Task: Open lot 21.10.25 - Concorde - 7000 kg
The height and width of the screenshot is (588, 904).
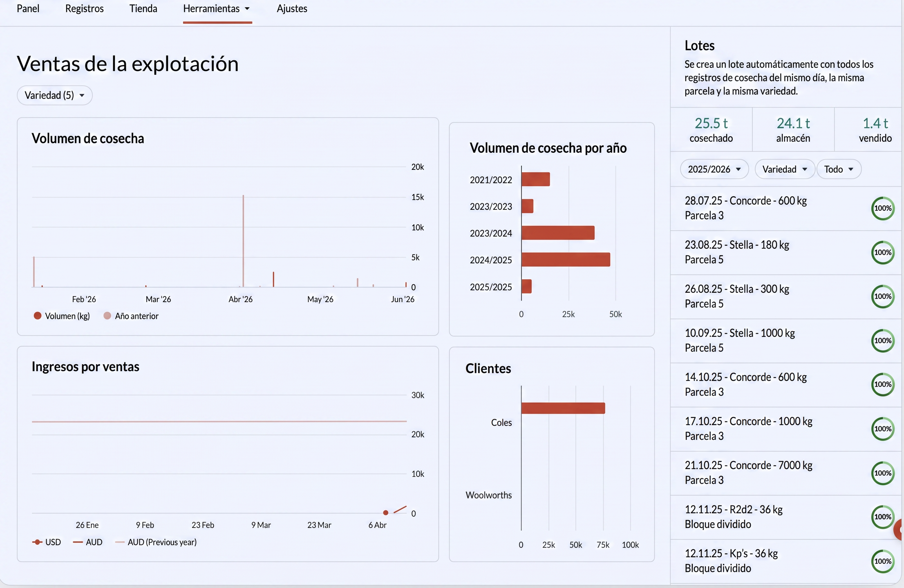Action: (x=786, y=473)
